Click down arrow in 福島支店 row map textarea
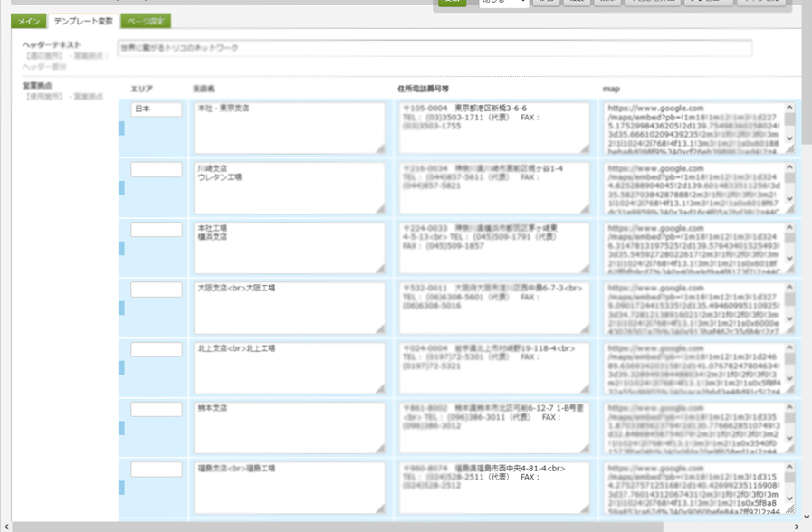The height and width of the screenshot is (532, 812). coord(789,499)
